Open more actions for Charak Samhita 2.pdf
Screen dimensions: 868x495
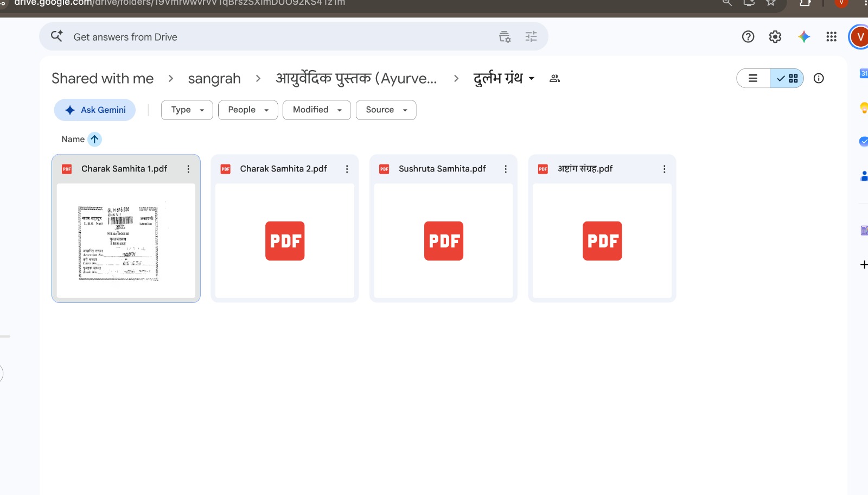(347, 169)
